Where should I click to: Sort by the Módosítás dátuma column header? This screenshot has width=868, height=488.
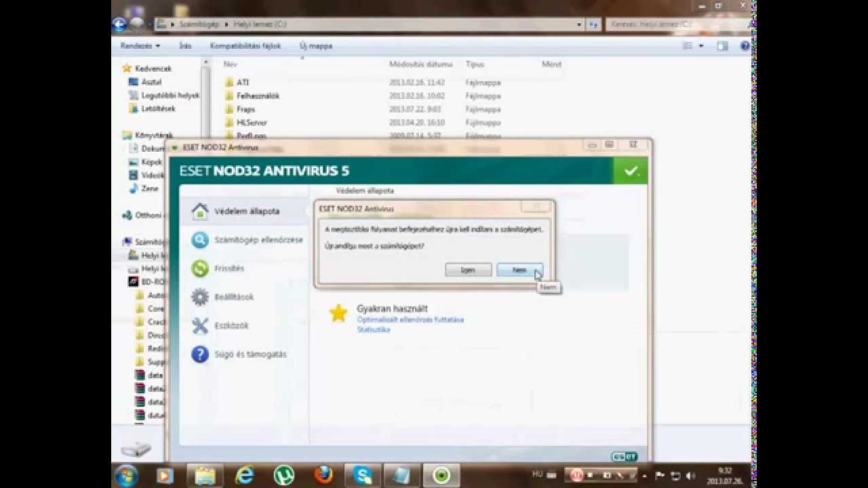[420, 64]
